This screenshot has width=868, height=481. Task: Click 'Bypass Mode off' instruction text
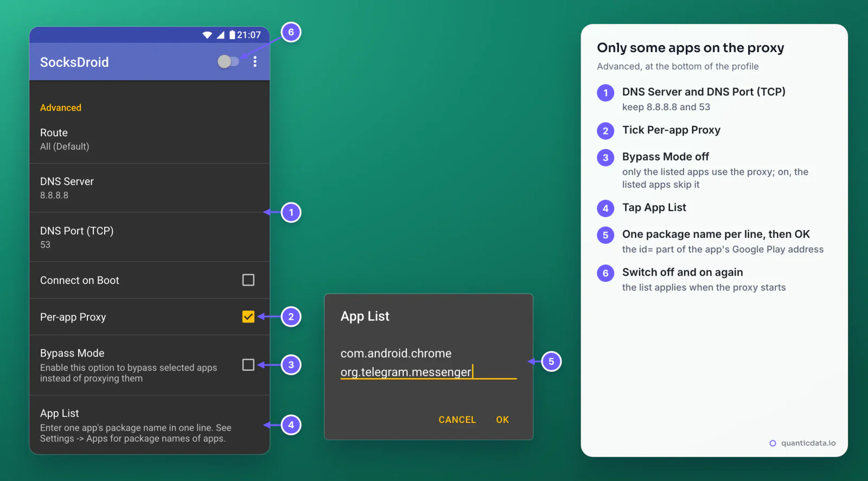point(666,157)
